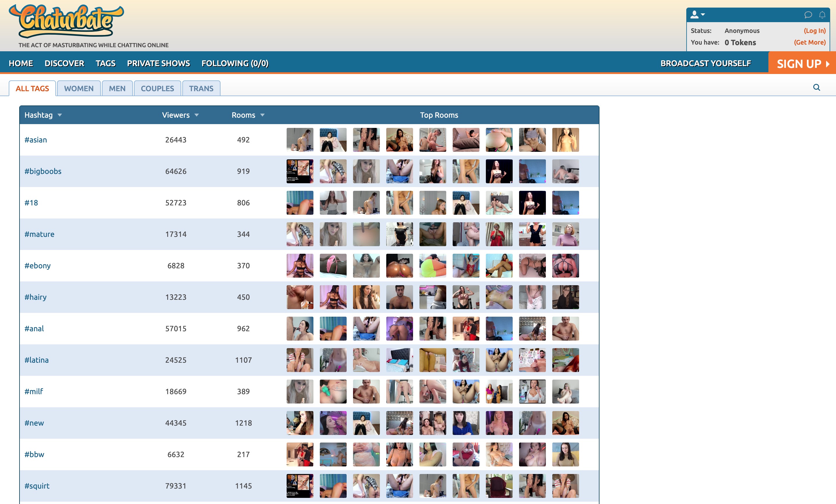836x504 pixels.
Task: Click rooms count 806
Action: coord(243,202)
